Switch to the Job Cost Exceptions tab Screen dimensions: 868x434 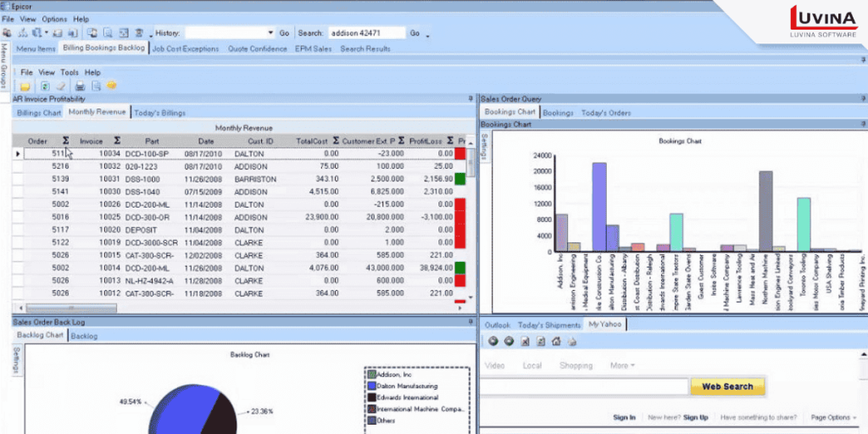point(186,48)
